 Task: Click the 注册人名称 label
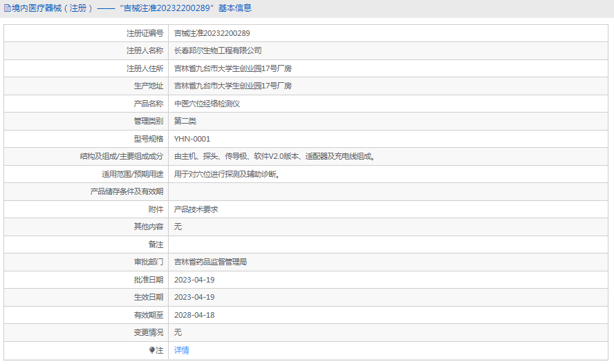coord(145,51)
